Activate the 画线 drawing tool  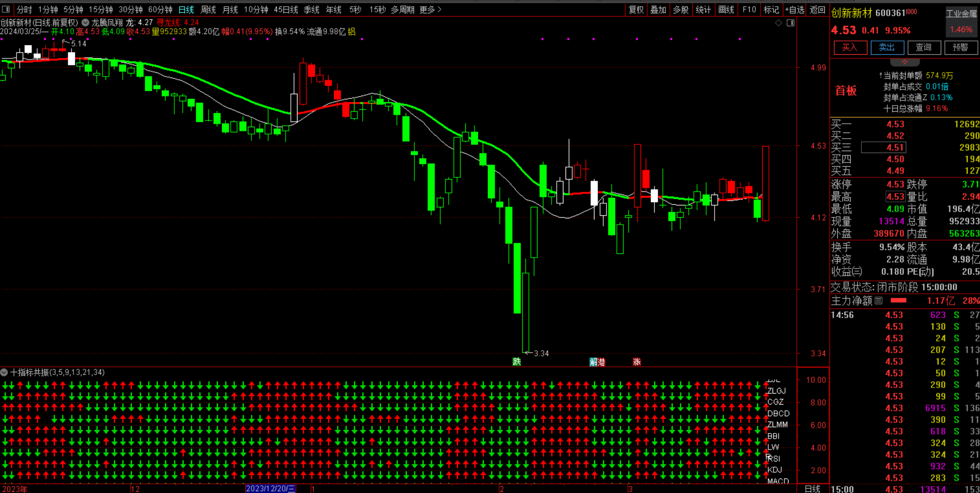pos(726,9)
